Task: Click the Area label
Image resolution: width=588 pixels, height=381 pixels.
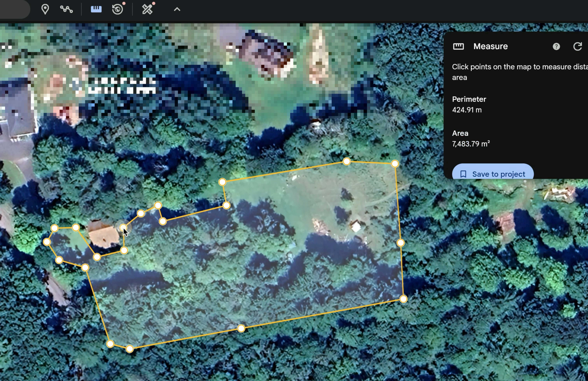Action: click(460, 133)
